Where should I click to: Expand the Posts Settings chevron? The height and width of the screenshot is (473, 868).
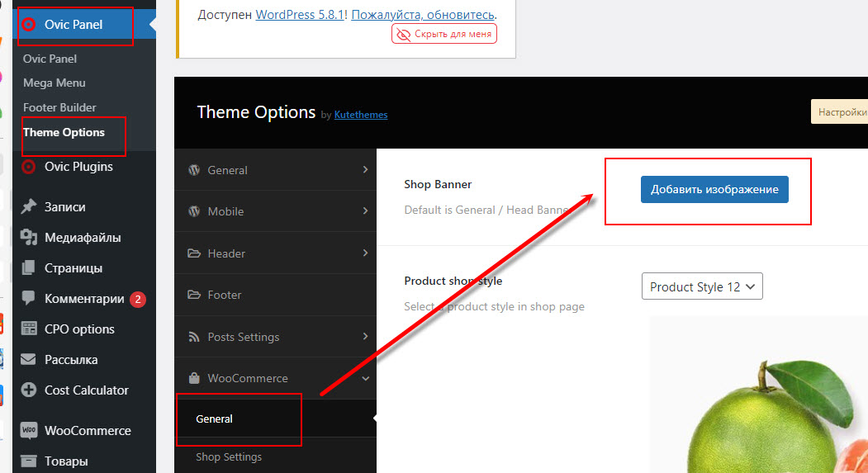pos(365,336)
